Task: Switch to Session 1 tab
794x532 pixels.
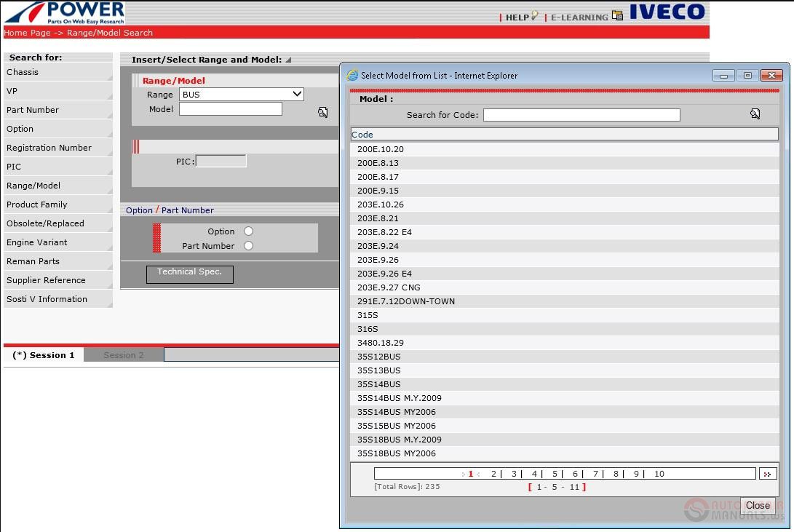Action: tap(44, 355)
